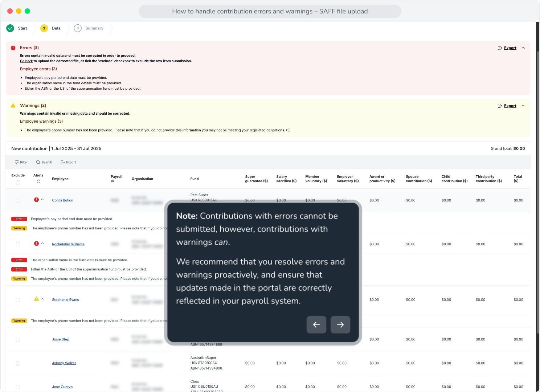Open the Summary step tab
This screenshot has width=540, height=392.
click(94, 28)
